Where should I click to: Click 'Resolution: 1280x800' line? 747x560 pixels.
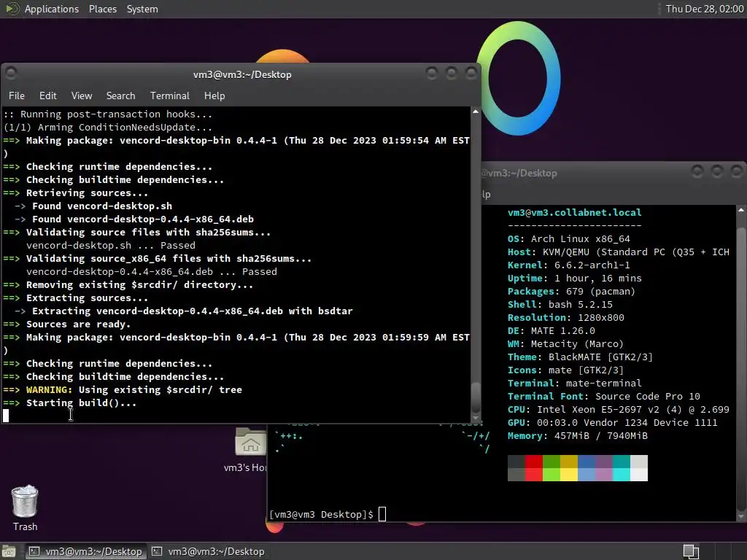(566, 318)
